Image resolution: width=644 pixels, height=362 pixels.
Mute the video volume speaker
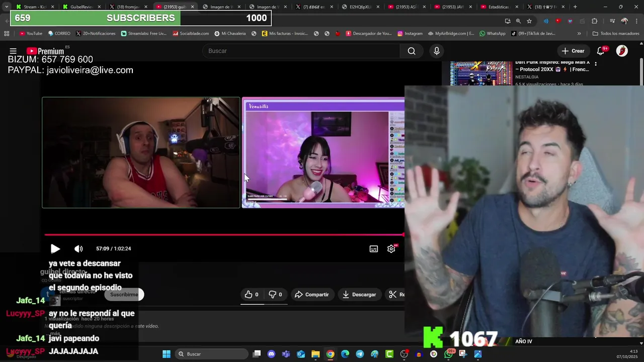pos(78,248)
